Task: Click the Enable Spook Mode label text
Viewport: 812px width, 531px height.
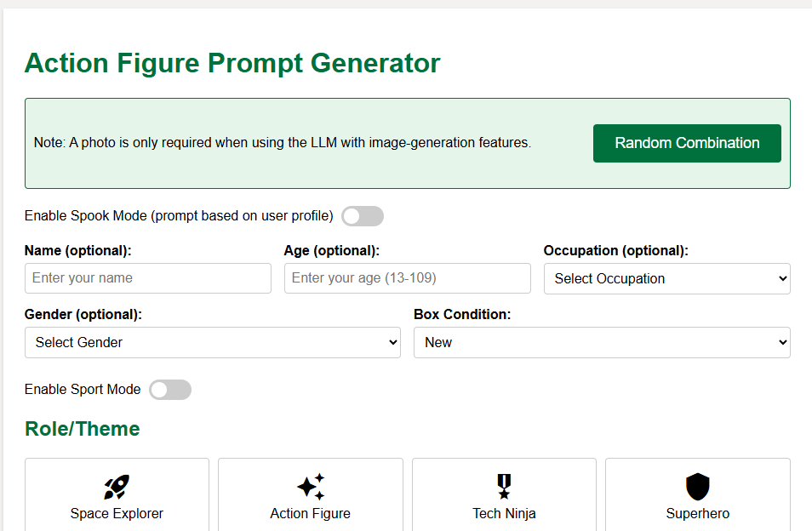Action: tap(179, 216)
